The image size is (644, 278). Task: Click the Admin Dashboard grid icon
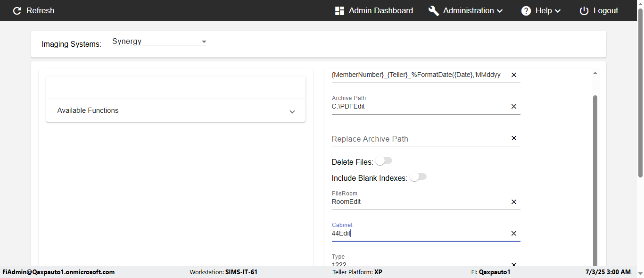coord(339,11)
